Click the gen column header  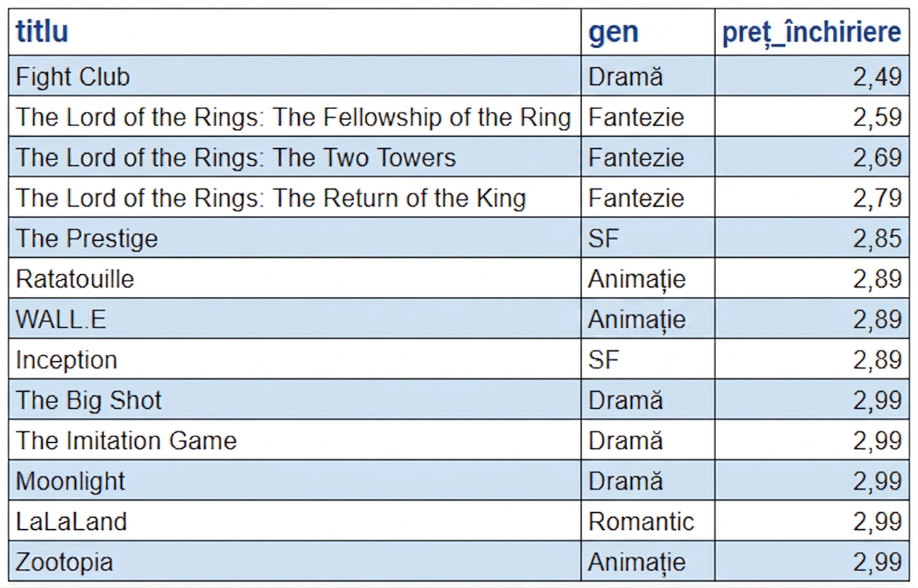click(x=647, y=33)
